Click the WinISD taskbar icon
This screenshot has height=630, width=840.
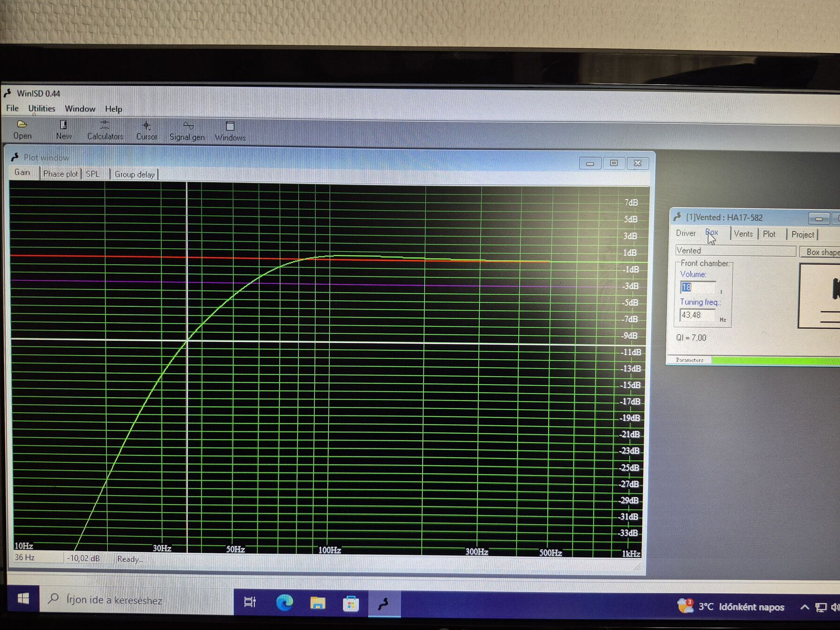tap(384, 604)
